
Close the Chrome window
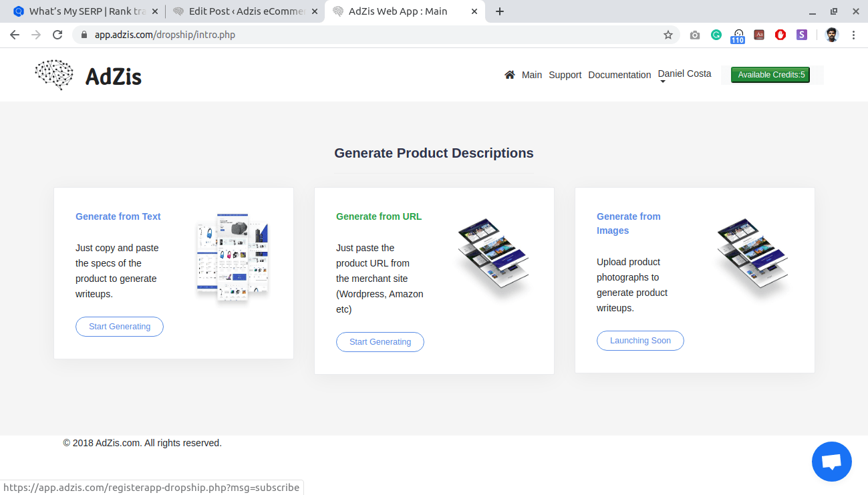pos(855,11)
